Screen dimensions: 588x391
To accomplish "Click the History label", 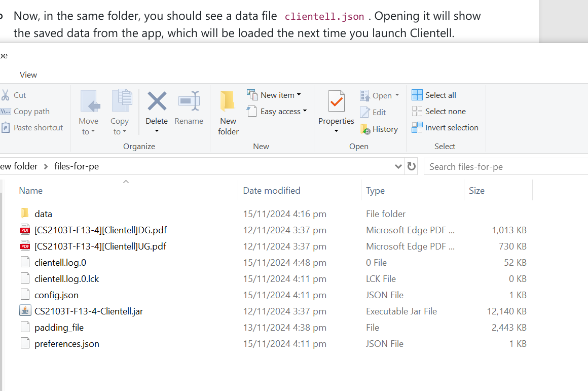I will pyautogui.click(x=385, y=129).
